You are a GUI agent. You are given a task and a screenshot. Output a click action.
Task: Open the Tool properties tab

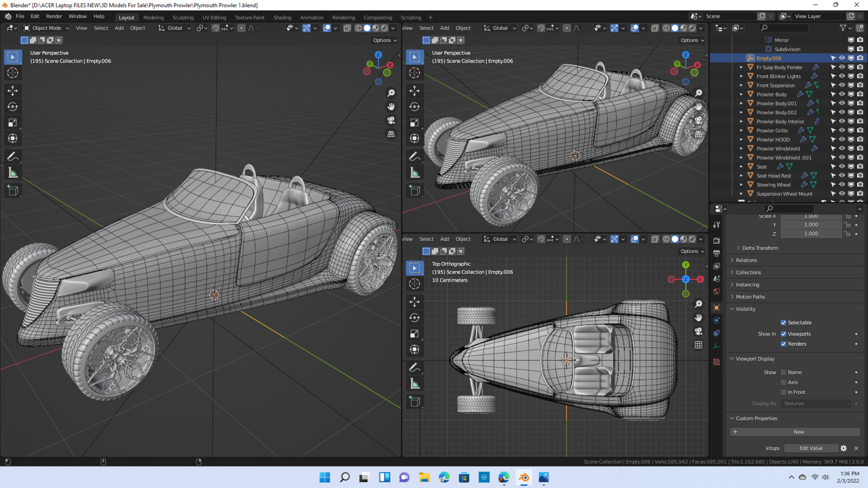pos(717,225)
